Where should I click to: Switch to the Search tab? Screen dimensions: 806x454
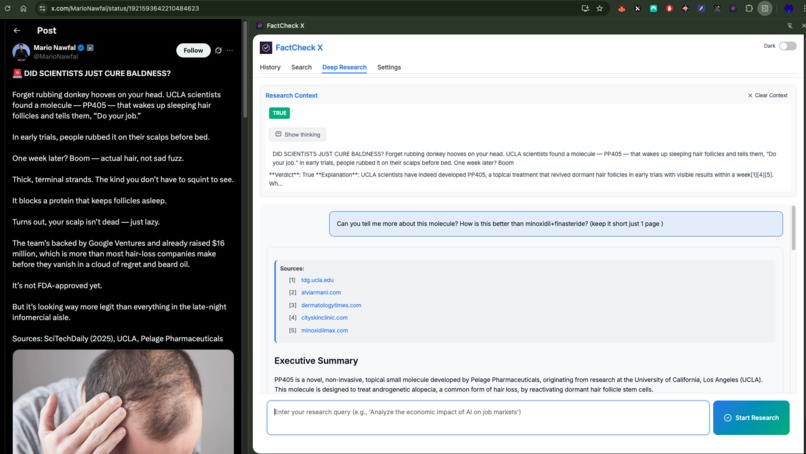coord(301,67)
